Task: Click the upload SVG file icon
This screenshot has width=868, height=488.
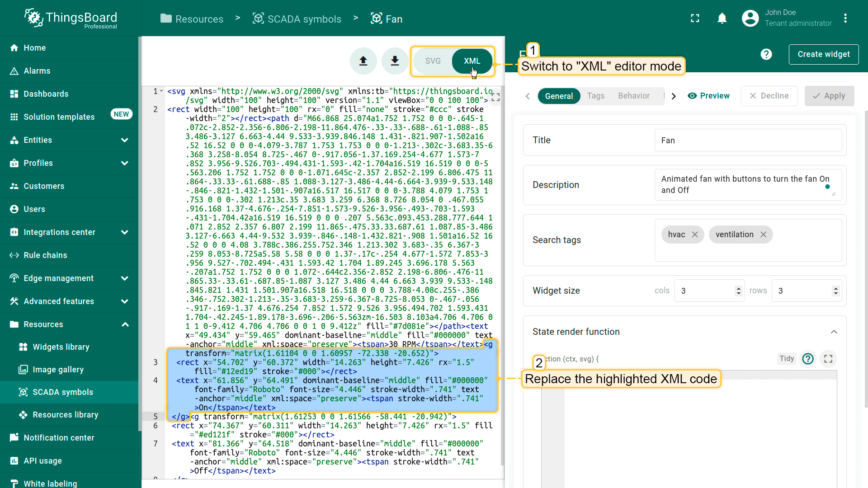Action: [x=363, y=61]
